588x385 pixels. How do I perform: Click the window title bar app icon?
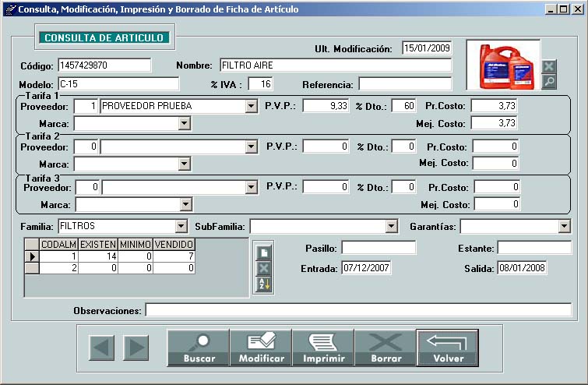(10, 9)
